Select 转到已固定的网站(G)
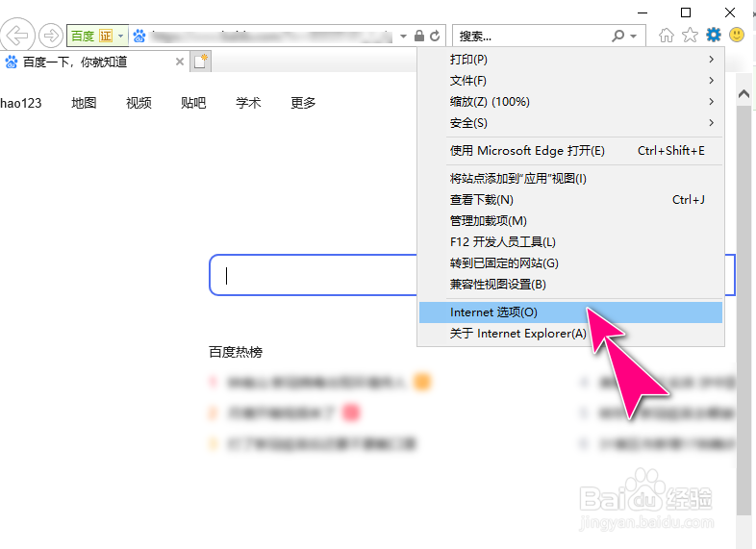This screenshot has height=549, width=756. (571, 263)
